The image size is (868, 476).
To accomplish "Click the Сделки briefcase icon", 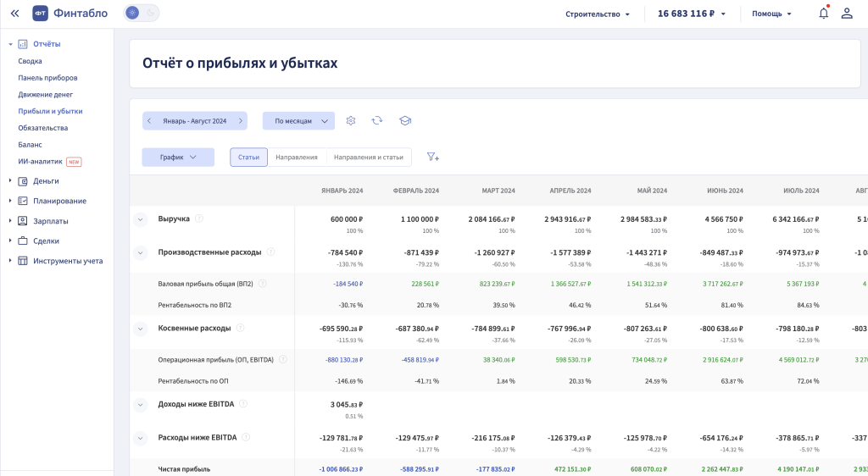I will (x=23, y=241).
